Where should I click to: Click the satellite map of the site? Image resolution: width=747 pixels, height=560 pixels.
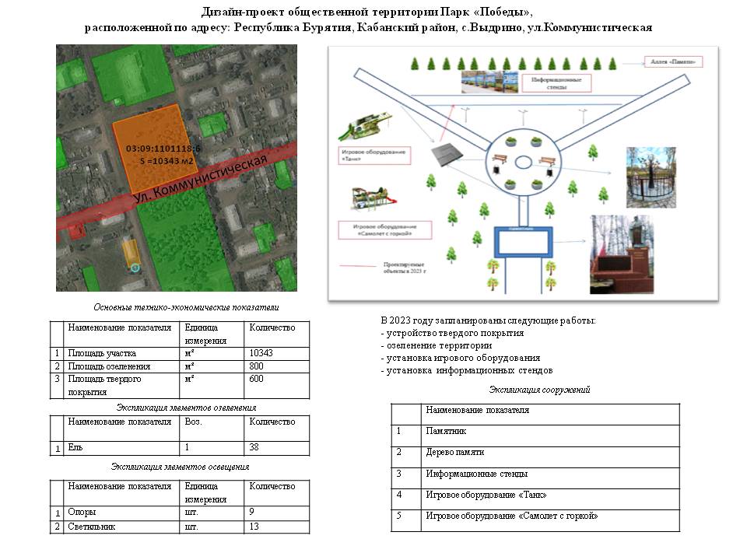[x=177, y=168]
